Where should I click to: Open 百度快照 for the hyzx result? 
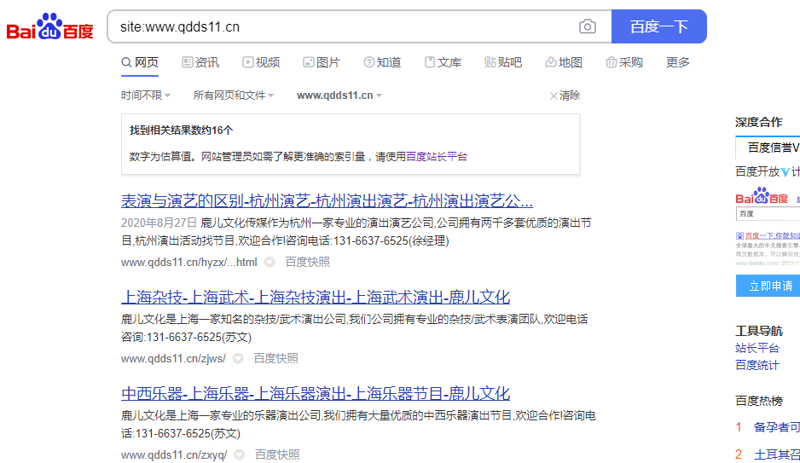tap(307, 262)
